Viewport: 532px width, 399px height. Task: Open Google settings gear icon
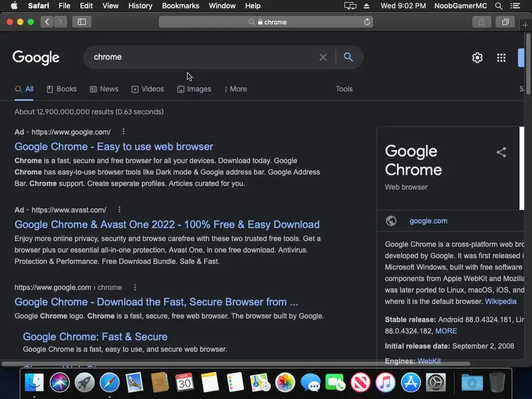[x=477, y=58]
